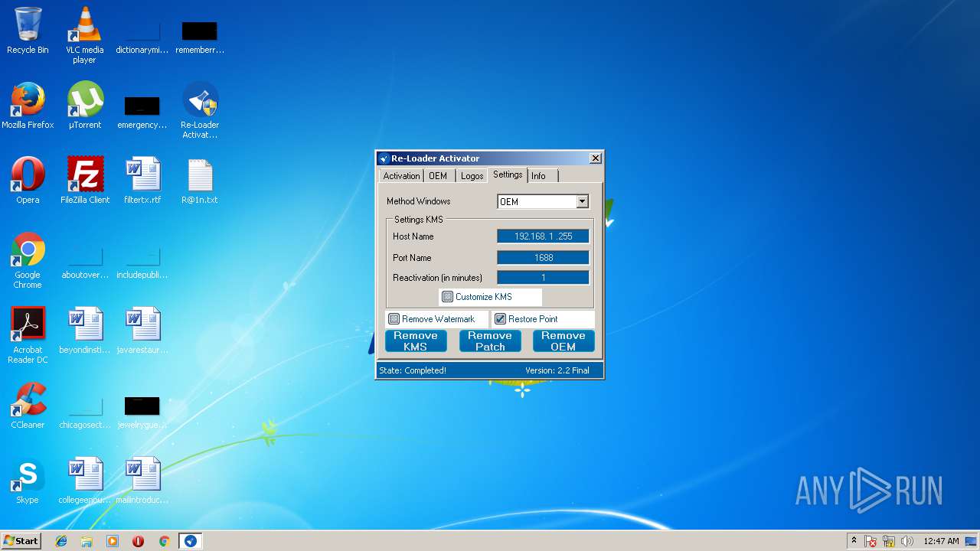Select the beyondinsti... document icon

[x=85, y=331]
